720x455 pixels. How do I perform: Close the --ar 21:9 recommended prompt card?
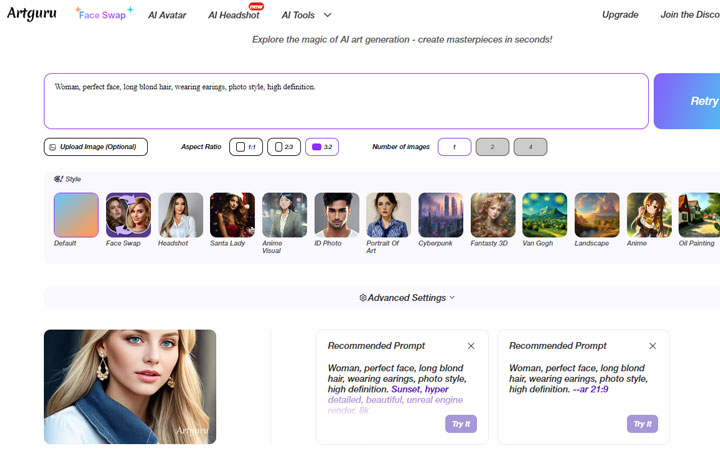point(652,346)
